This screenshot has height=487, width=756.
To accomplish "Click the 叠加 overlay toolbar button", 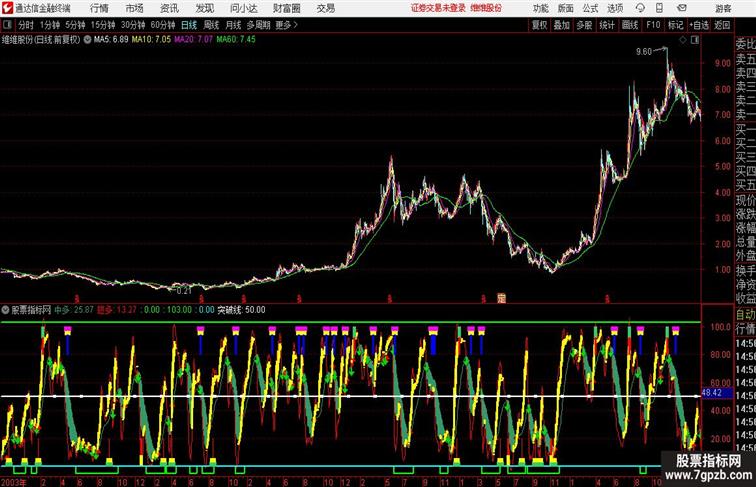I will (562, 25).
